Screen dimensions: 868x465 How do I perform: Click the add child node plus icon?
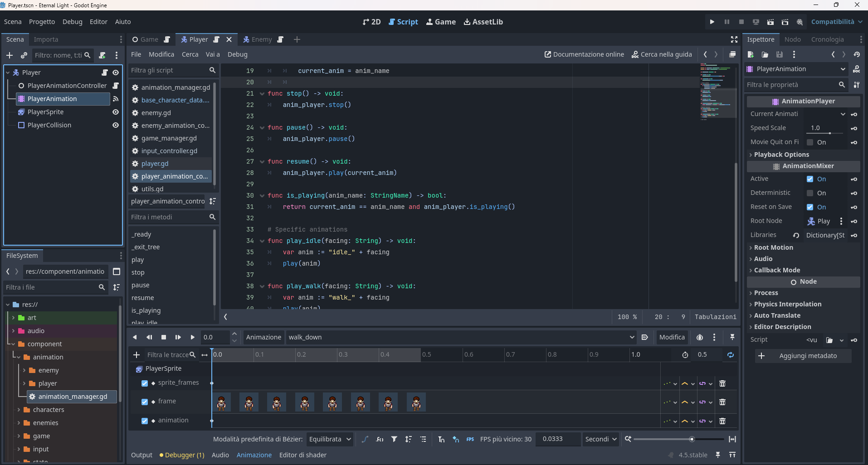coord(10,55)
